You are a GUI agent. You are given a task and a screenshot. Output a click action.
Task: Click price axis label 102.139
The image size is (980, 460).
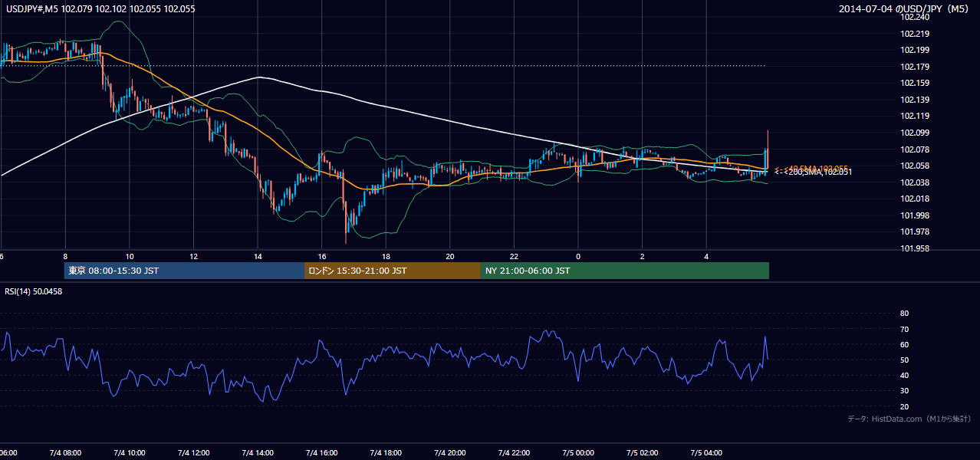[x=916, y=100]
